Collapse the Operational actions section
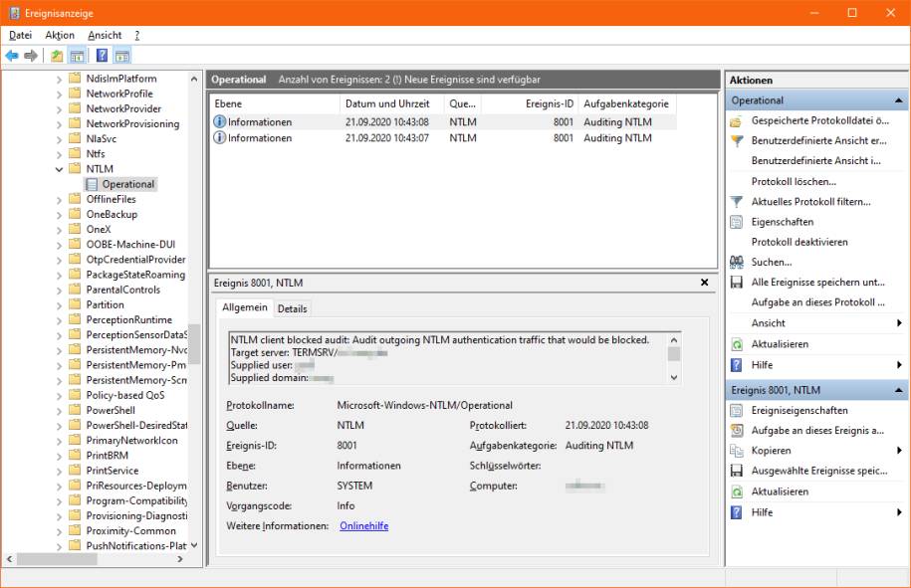The image size is (911, 588). [899, 100]
